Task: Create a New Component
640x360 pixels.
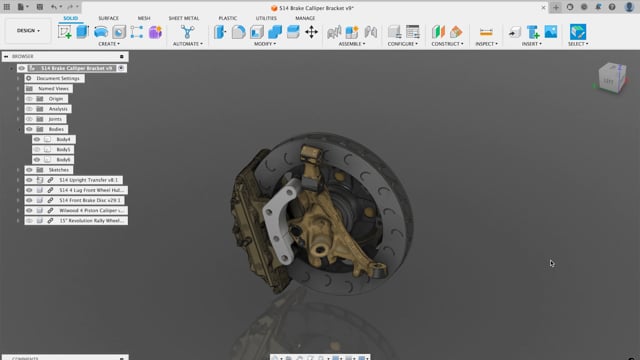Action: 352,32
